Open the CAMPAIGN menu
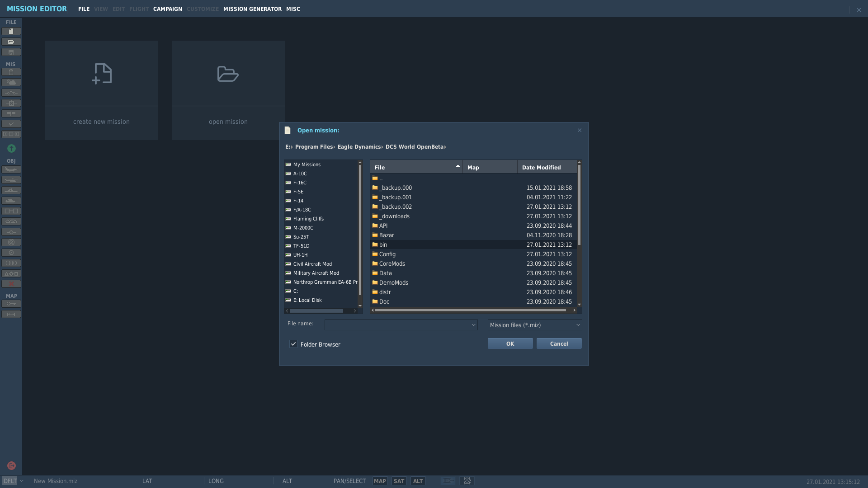The width and height of the screenshot is (868, 488). click(167, 9)
